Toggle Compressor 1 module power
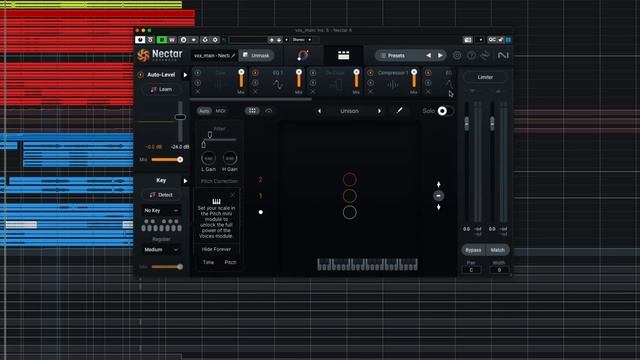The image size is (640, 360). [370, 73]
